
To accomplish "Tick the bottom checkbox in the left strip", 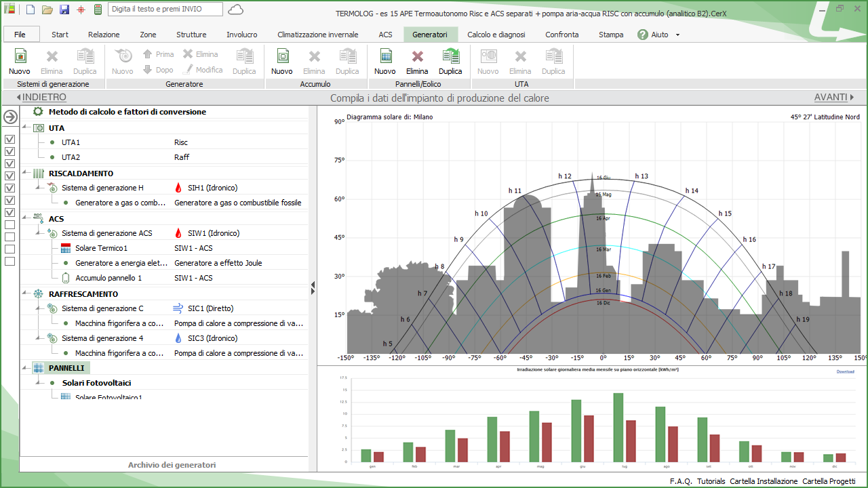I will pos(10,262).
